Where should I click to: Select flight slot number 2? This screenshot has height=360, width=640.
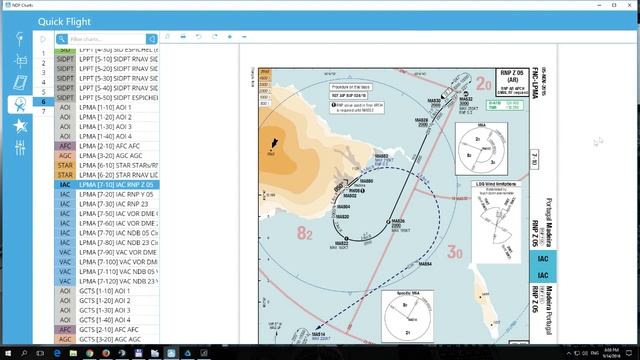[43, 63]
